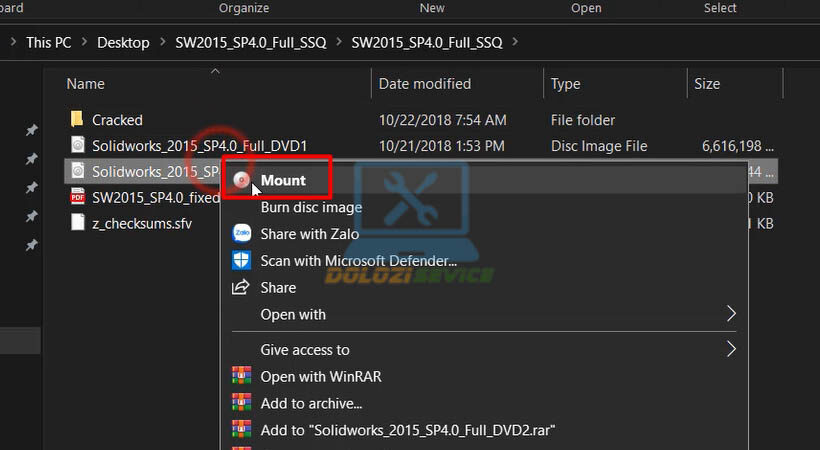820x450 pixels.
Task: Click the PDF icon of SW2015_SP4.0_fixed file
Action: click(78, 197)
